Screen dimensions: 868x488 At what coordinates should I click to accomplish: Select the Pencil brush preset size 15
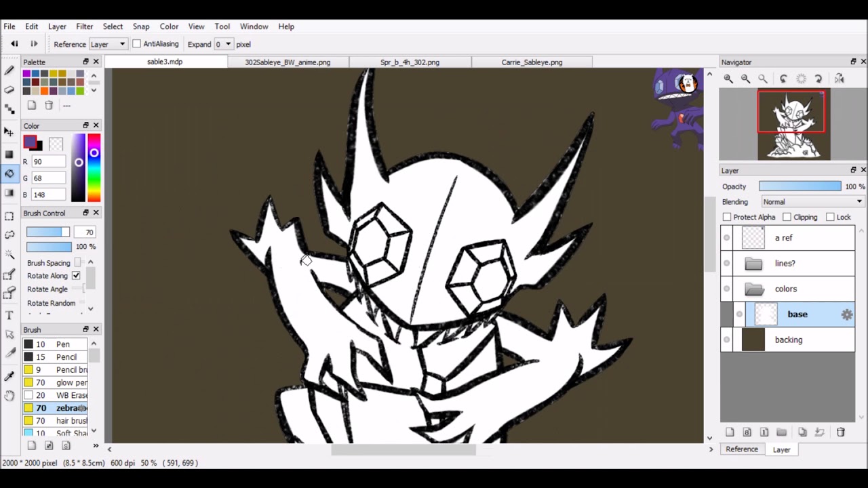(x=55, y=357)
